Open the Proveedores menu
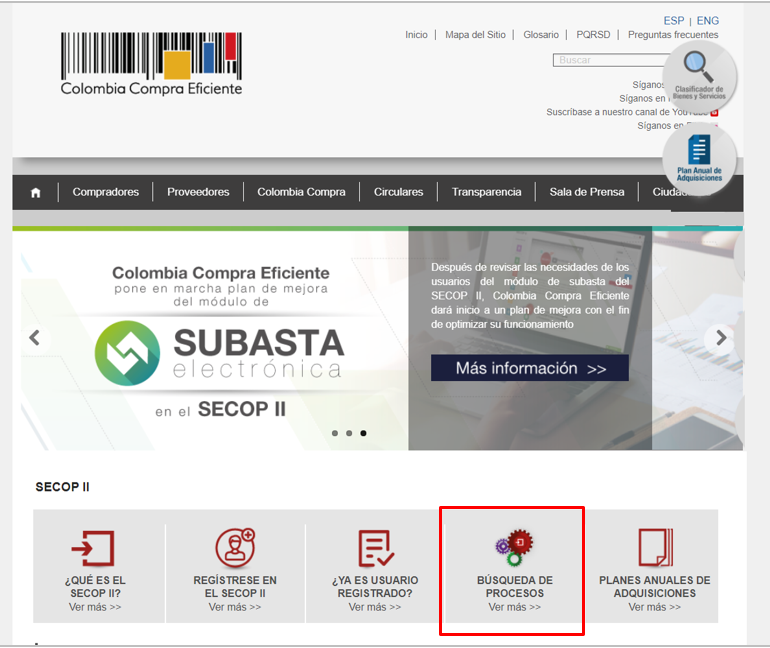Viewport: 770px width, 648px height. (198, 192)
